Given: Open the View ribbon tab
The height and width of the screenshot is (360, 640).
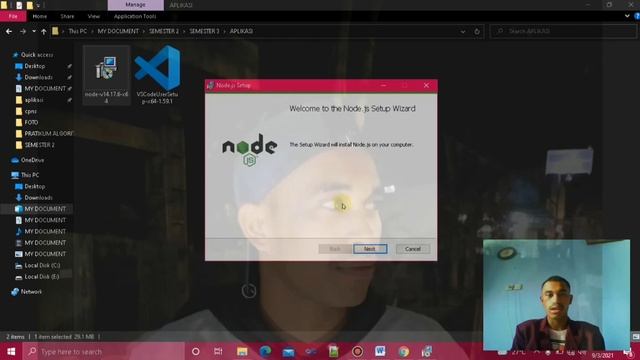Looking at the screenshot, I should 93,16.
